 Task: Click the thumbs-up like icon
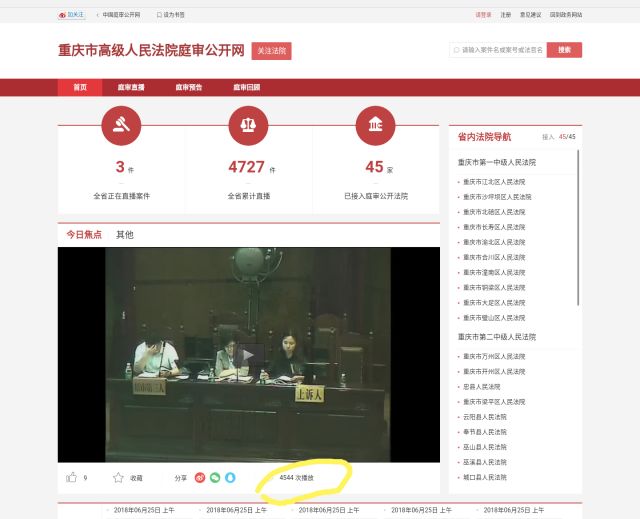pyautogui.click(x=71, y=477)
